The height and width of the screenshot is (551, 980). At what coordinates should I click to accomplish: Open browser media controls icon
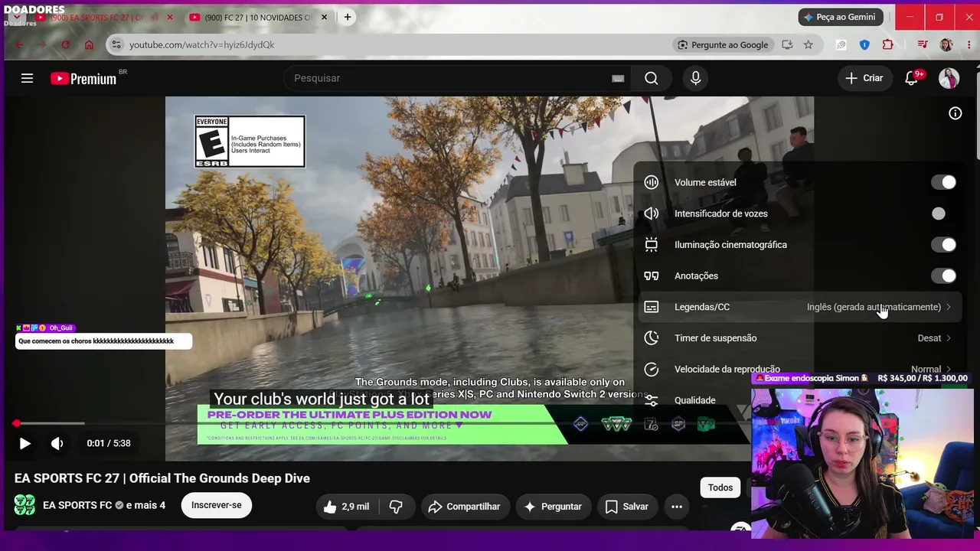923,45
